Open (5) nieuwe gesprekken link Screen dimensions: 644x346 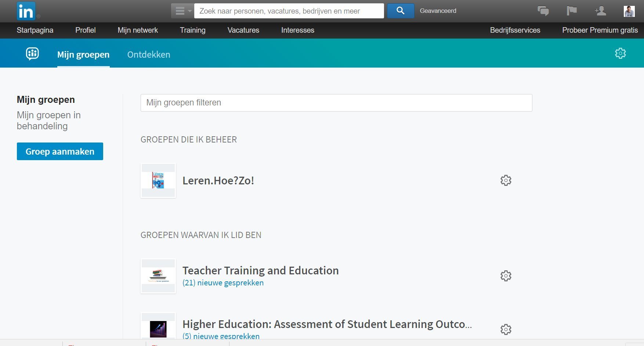coord(221,336)
